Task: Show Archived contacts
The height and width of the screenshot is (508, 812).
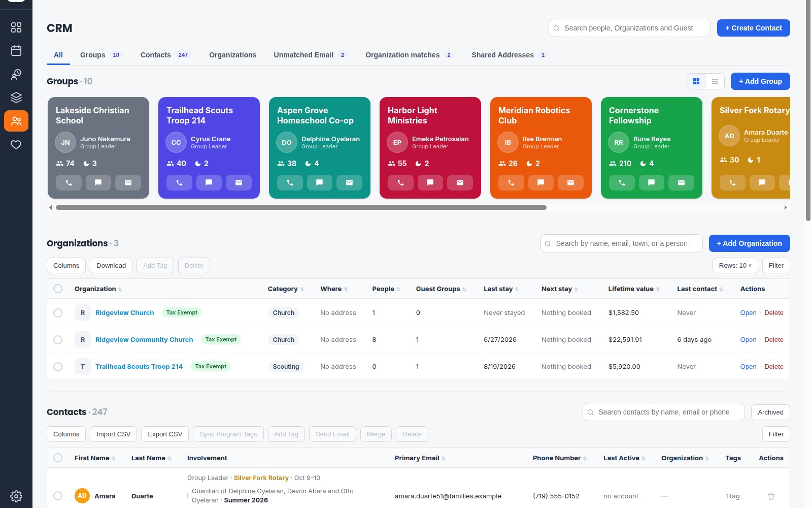Action: [x=770, y=412]
